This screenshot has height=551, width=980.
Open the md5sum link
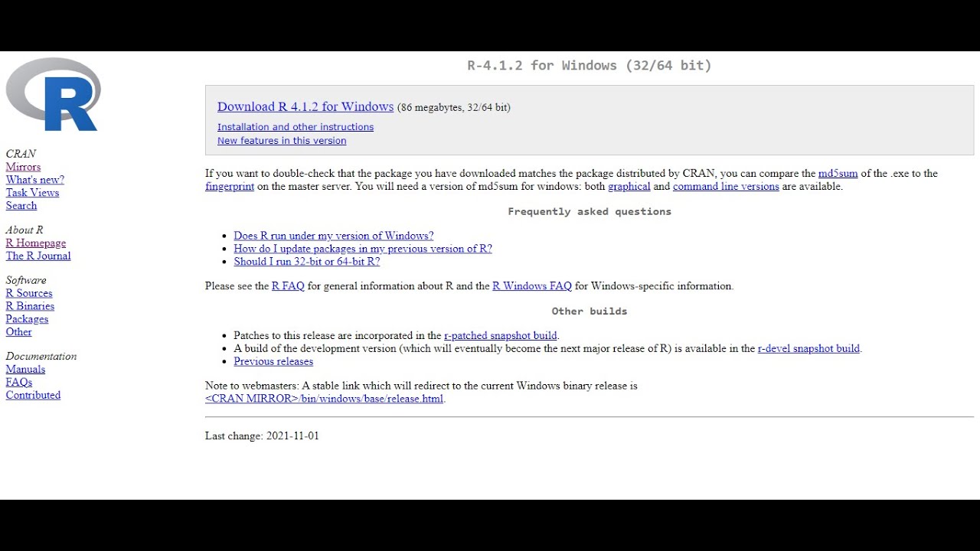click(x=838, y=174)
